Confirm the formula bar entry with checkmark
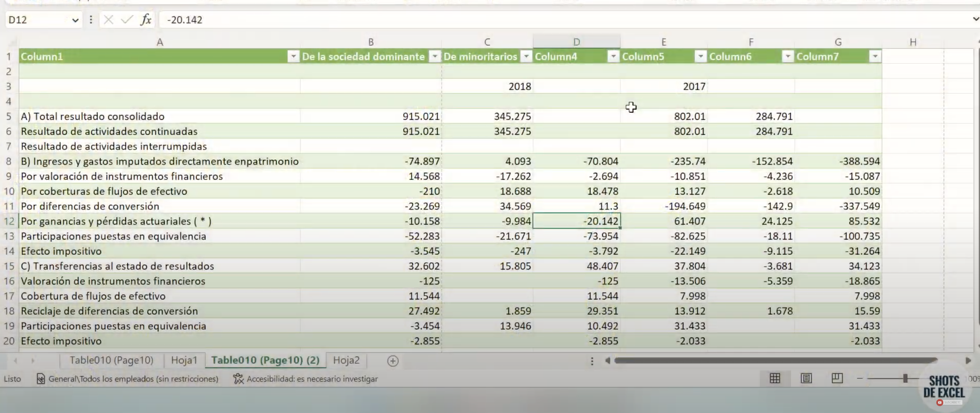This screenshot has height=413, width=980. click(127, 19)
